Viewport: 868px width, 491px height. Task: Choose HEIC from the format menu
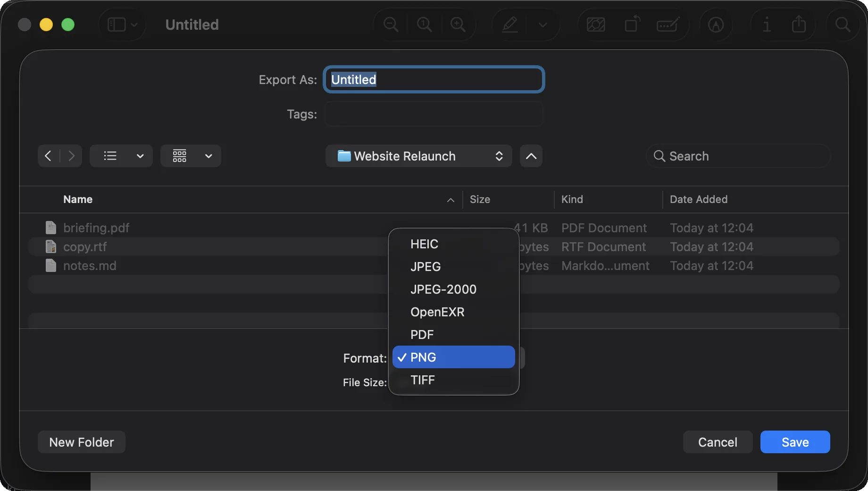[454, 244]
